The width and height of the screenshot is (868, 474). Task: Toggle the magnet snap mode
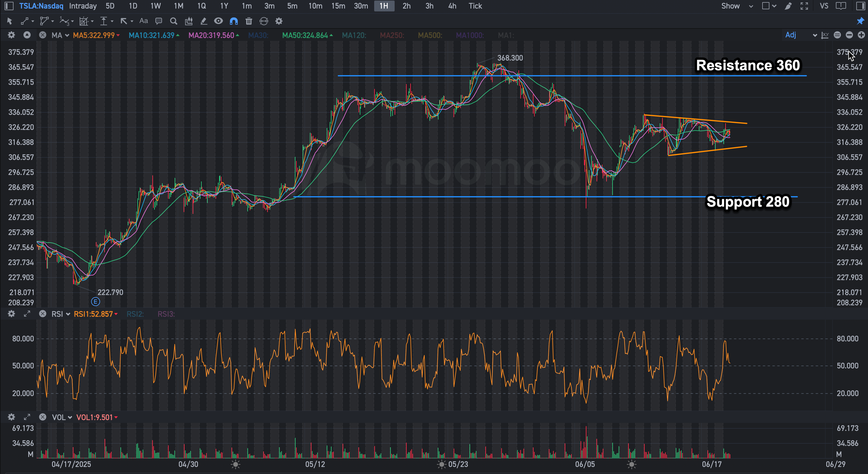tap(234, 21)
